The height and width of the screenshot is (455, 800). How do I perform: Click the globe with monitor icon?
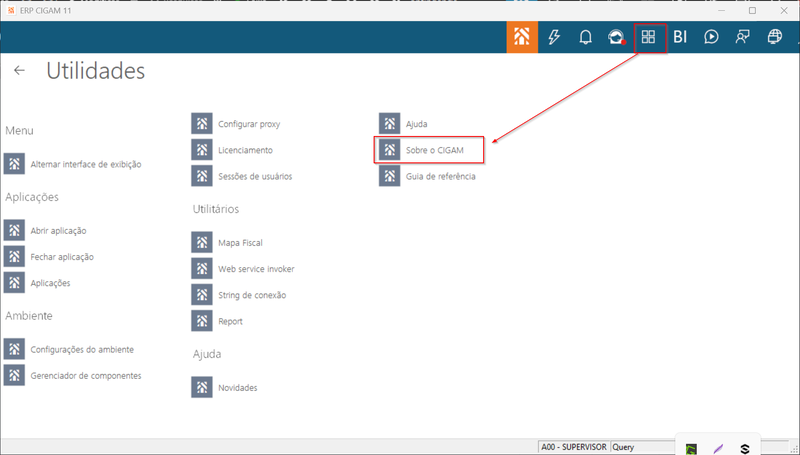[x=774, y=37]
